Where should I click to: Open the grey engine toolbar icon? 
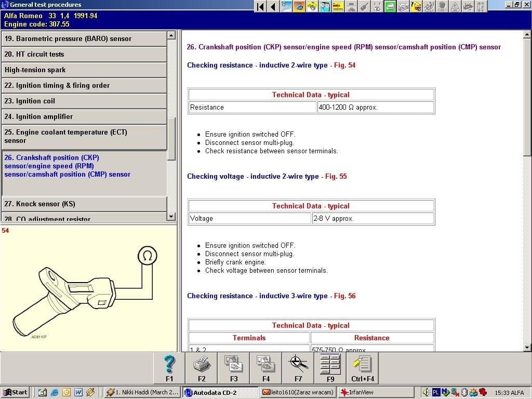coord(468,6)
